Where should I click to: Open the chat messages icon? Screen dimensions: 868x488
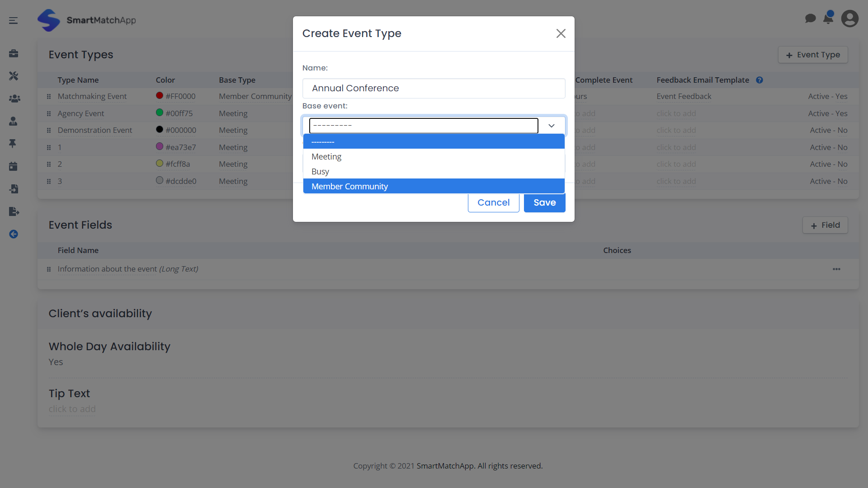(810, 19)
